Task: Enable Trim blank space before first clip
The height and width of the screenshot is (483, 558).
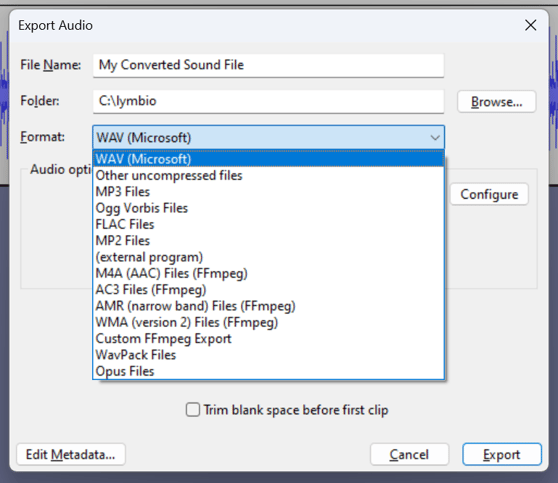Action: (x=193, y=410)
